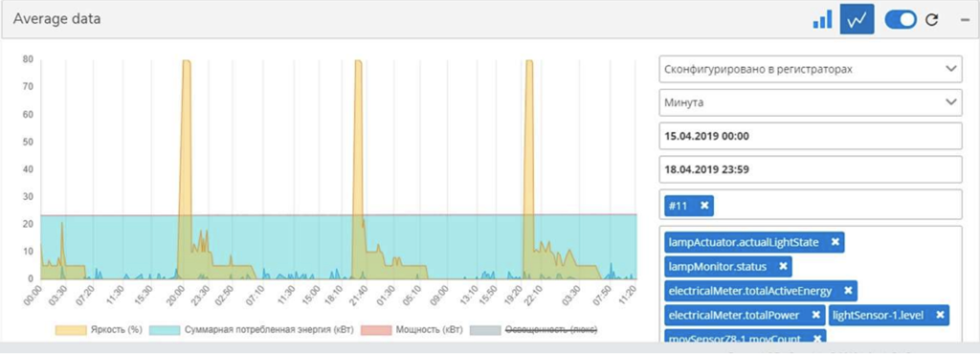Toggle the blue switch in header
The height and width of the screenshot is (354, 980).
(x=900, y=20)
